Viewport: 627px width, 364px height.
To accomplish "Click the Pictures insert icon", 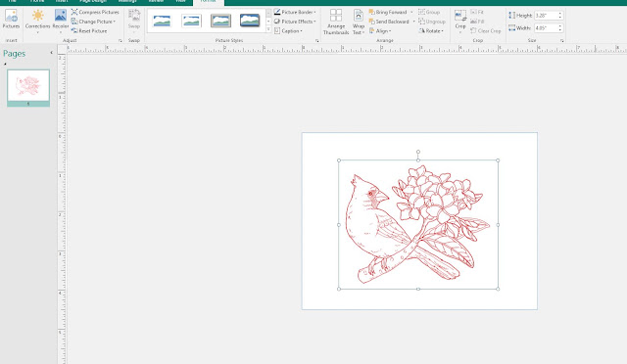I will (11, 20).
